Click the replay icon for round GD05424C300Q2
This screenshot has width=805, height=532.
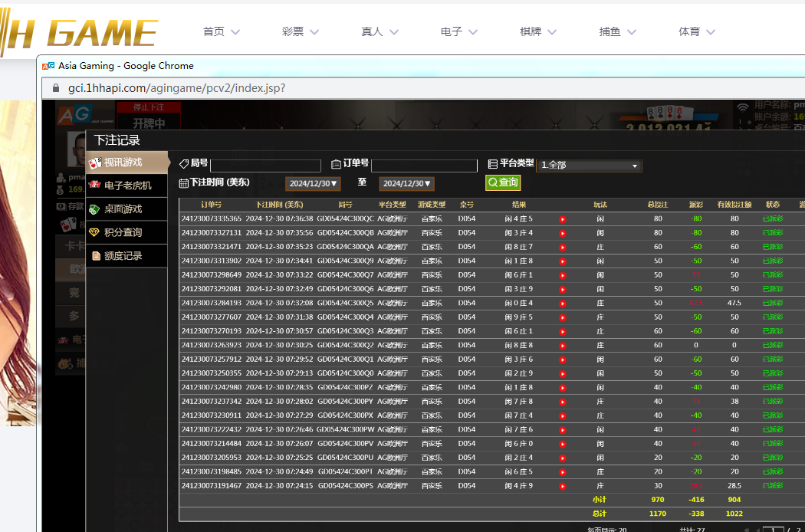[x=562, y=346]
